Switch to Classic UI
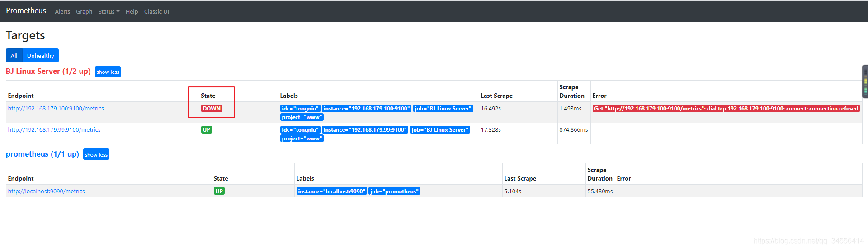The image size is (868, 249). click(156, 11)
